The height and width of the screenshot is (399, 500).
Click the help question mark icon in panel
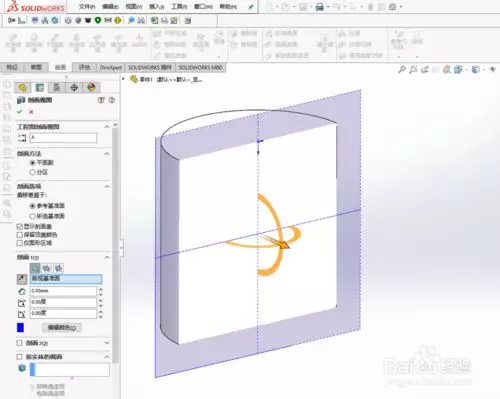pos(112,100)
